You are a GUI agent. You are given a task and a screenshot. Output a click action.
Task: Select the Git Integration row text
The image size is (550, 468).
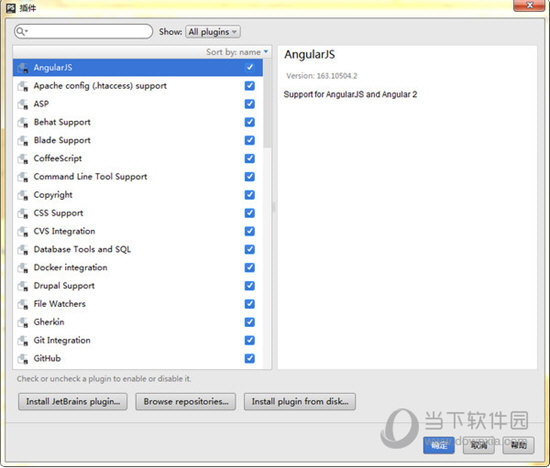62,340
